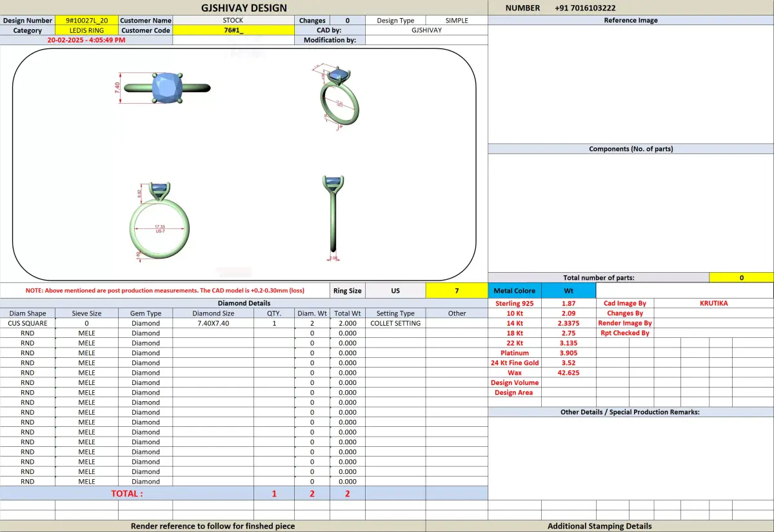Click the Setting Type column header

pyautogui.click(x=395, y=313)
